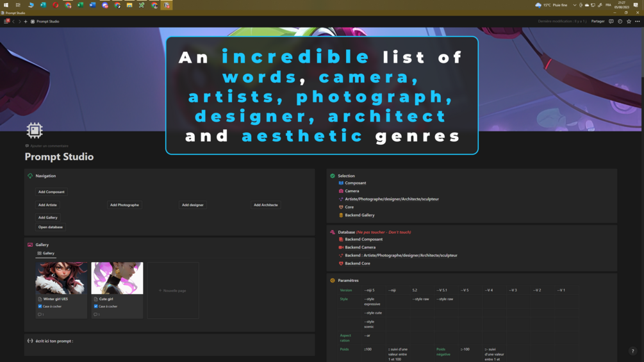Switch to the Gallery view tab
644x362 pixels.
[x=46, y=253]
